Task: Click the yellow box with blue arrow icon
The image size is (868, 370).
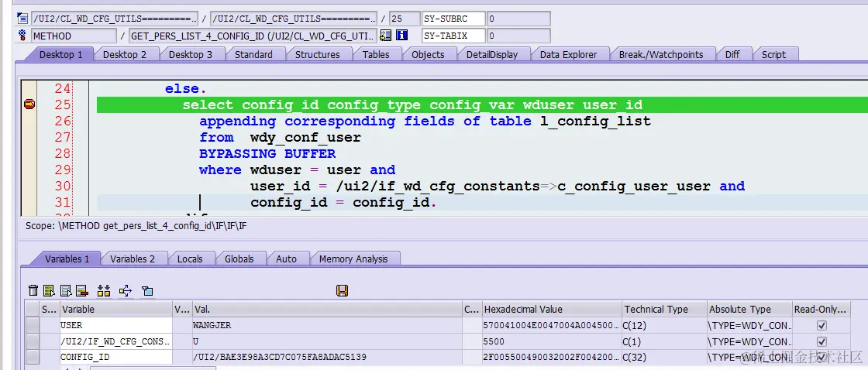Action: pos(125,290)
